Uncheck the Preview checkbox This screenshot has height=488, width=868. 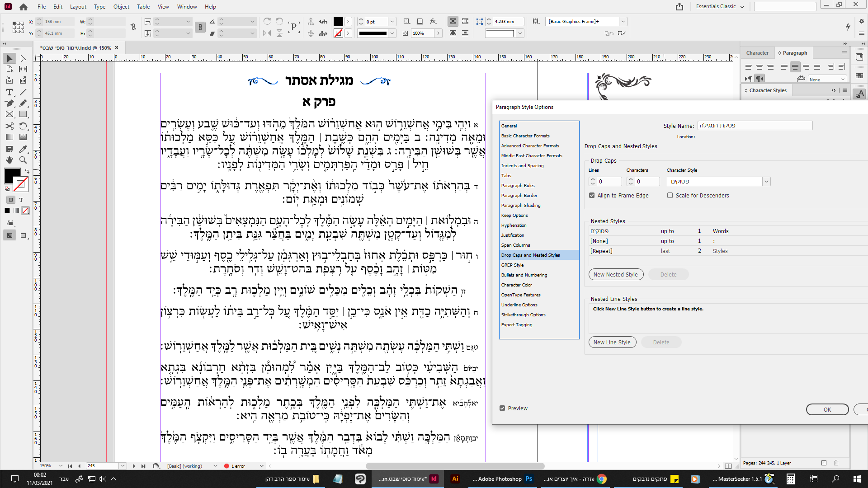click(502, 408)
